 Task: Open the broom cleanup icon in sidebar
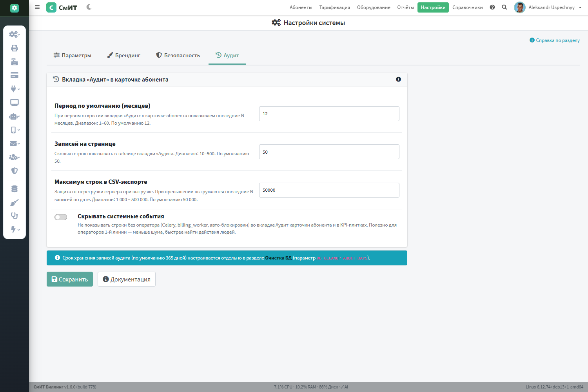click(15, 202)
